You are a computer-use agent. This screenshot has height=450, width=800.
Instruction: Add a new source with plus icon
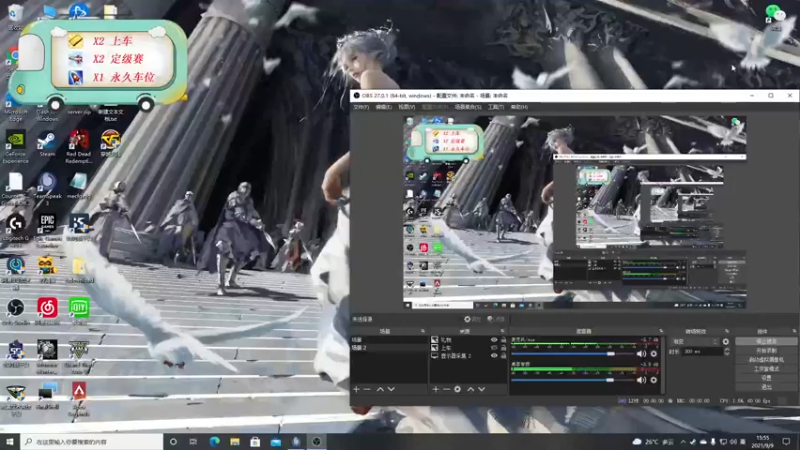(x=436, y=389)
